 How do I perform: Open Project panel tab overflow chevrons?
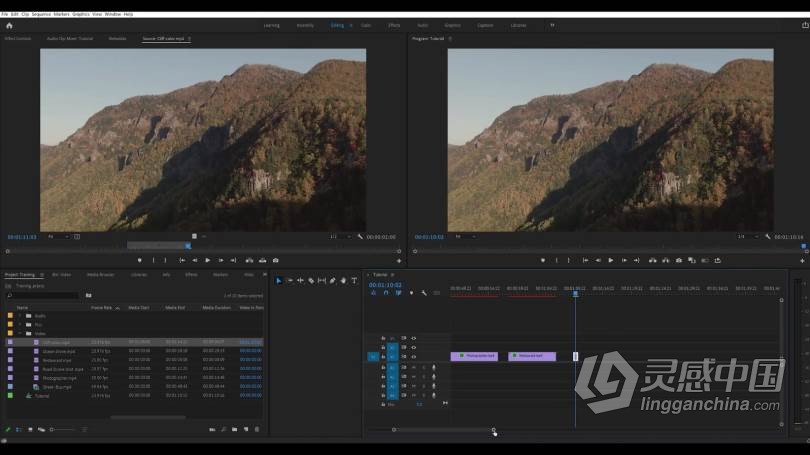(264, 275)
